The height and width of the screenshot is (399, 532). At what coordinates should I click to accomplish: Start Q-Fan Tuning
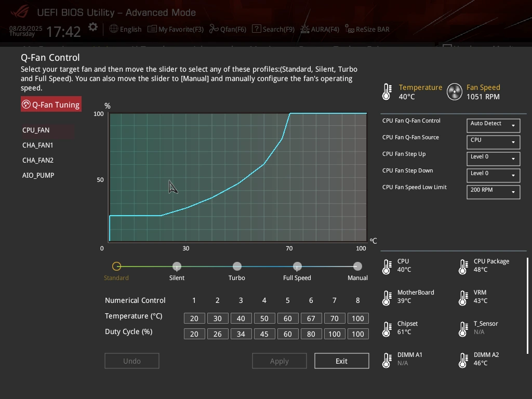tap(51, 104)
